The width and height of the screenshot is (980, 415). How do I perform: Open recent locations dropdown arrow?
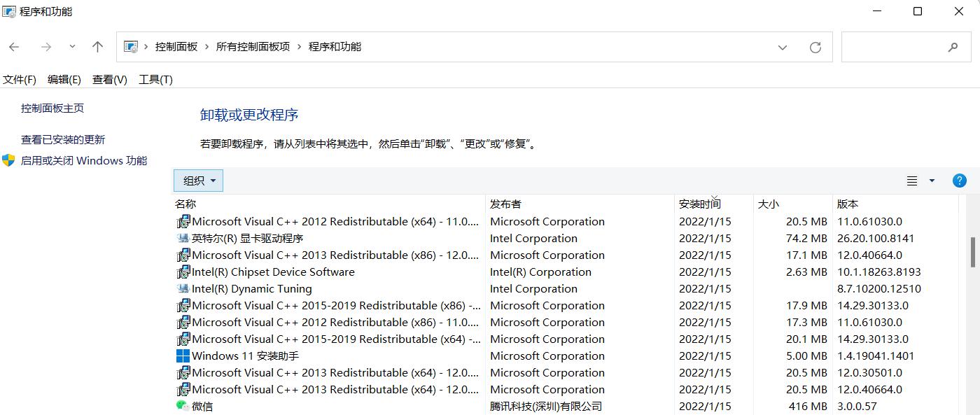pyautogui.click(x=72, y=47)
